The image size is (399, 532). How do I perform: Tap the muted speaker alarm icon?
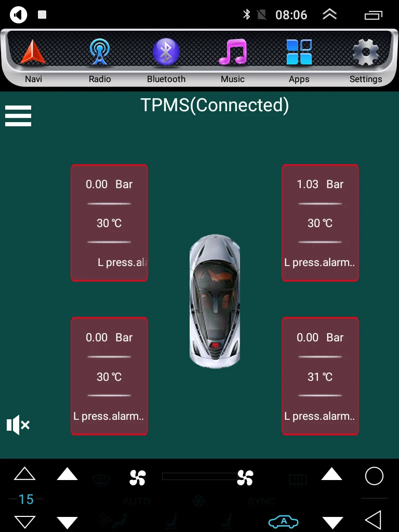click(18, 424)
